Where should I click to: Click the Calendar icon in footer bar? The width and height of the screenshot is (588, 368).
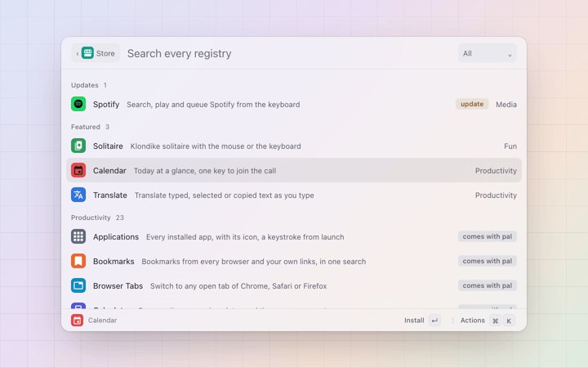pyautogui.click(x=78, y=321)
